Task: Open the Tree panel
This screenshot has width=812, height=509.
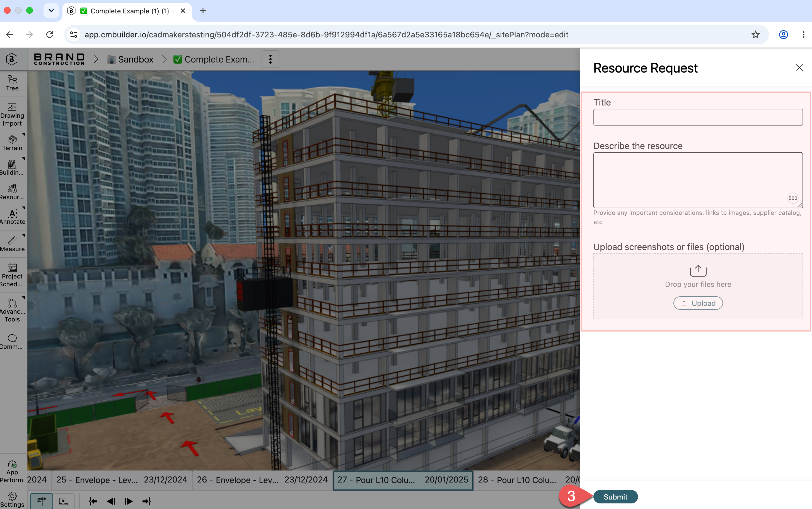Action: coord(12,83)
